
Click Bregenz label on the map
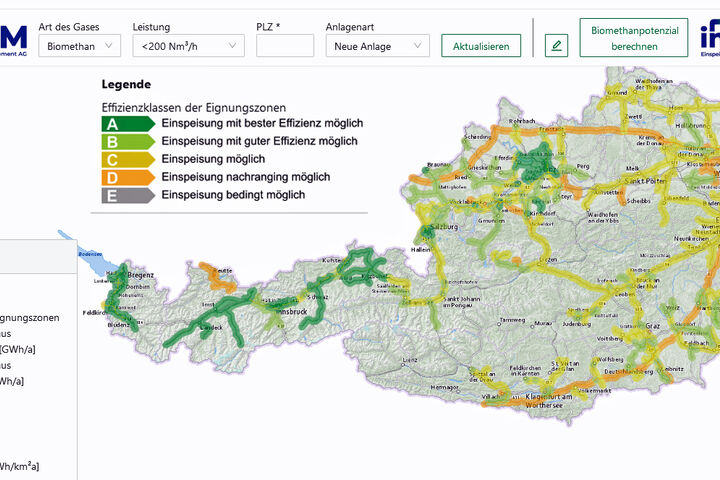pos(141,275)
